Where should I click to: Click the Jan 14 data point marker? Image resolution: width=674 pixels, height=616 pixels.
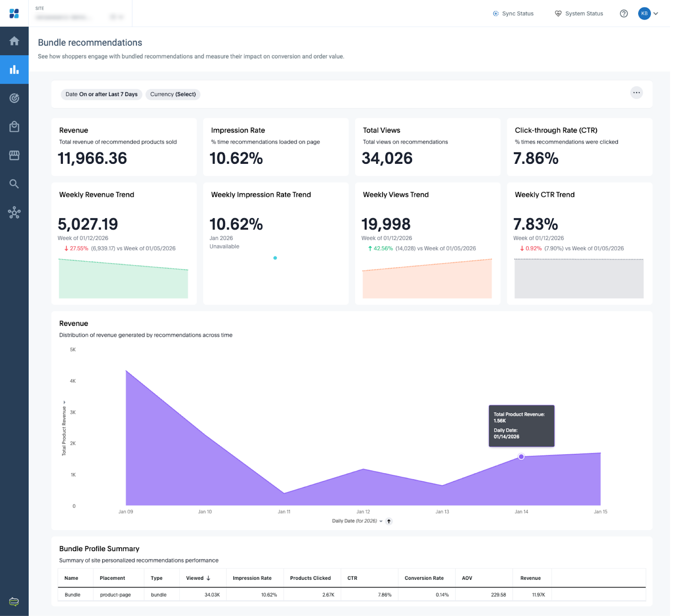tap(521, 456)
